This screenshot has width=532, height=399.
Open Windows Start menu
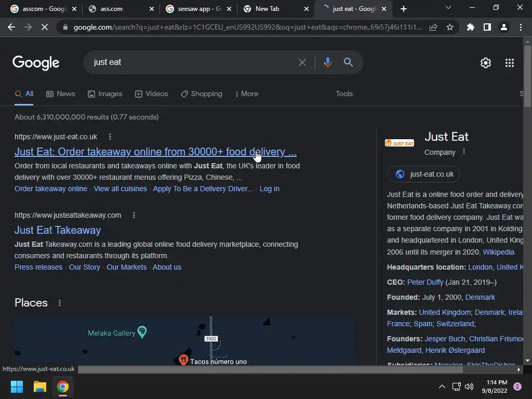17,387
